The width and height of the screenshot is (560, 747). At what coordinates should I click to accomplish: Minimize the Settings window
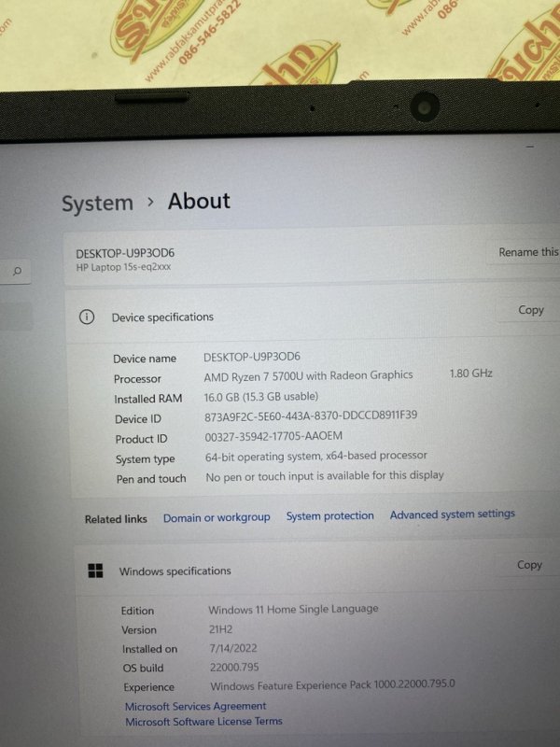pyautogui.click(x=530, y=147)
